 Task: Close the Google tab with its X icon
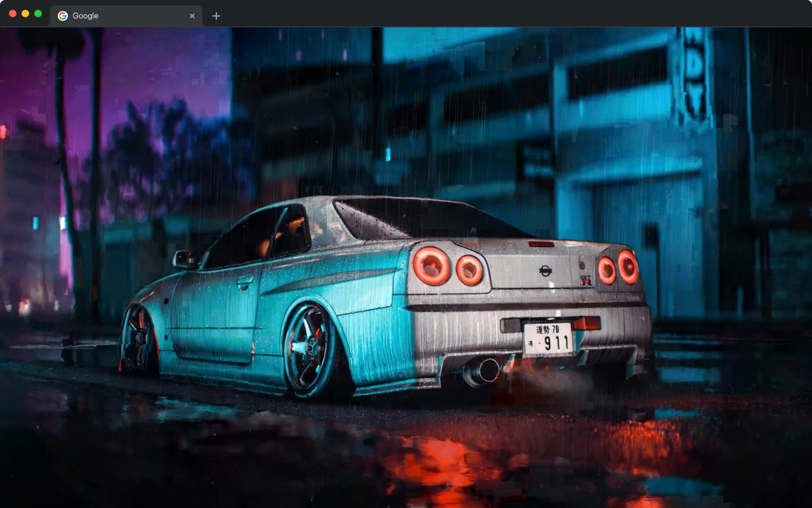click(x=192, y=16)
